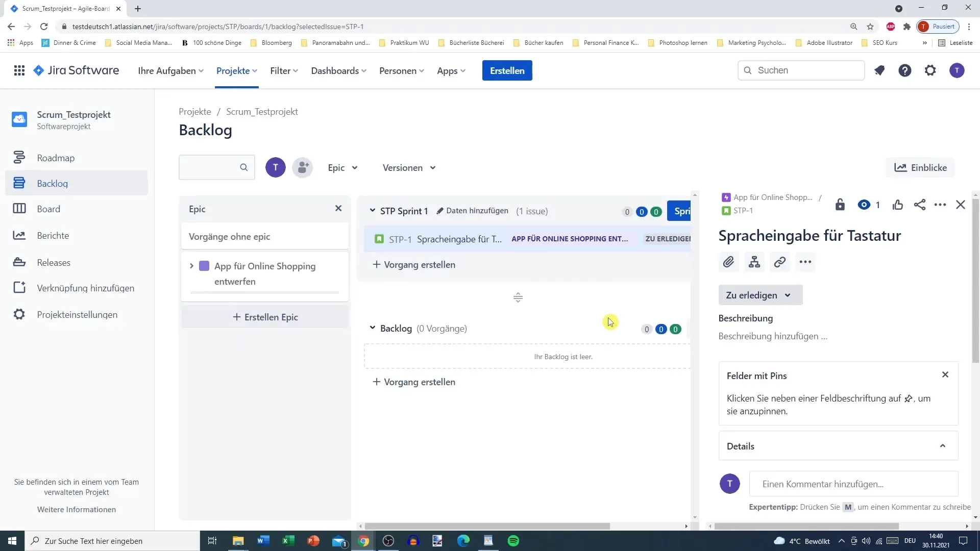The image size is (980, 551).
Task: Select the STP-1 Spracheingabe issue row
Action: pos(528,239)
